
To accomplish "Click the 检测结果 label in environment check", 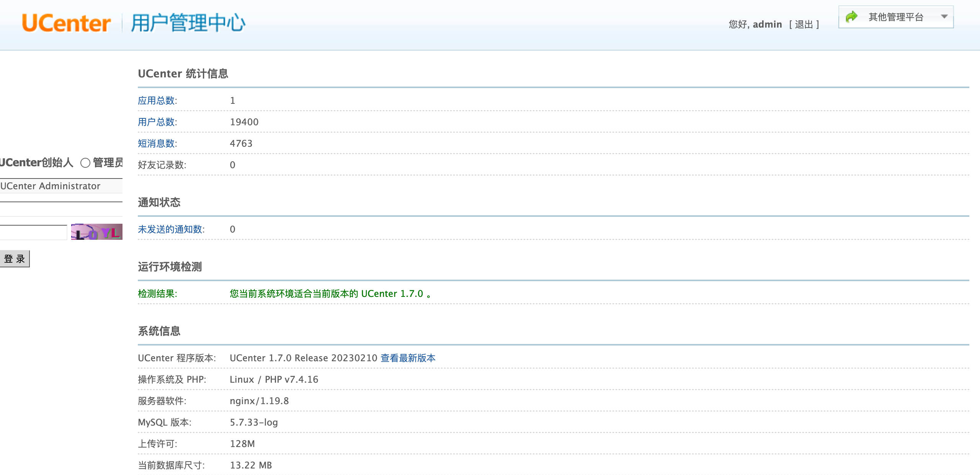I will [157, 293].
